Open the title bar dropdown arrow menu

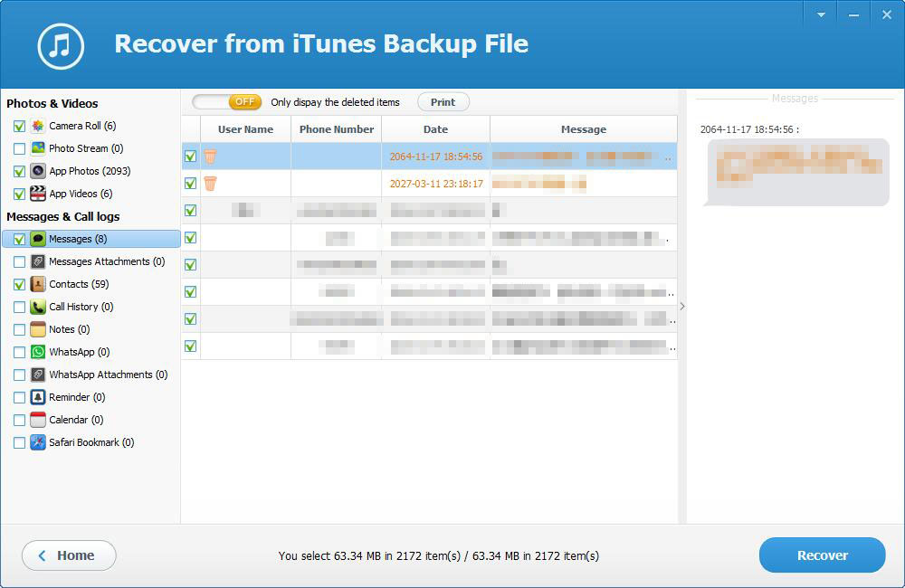[821, 15]
